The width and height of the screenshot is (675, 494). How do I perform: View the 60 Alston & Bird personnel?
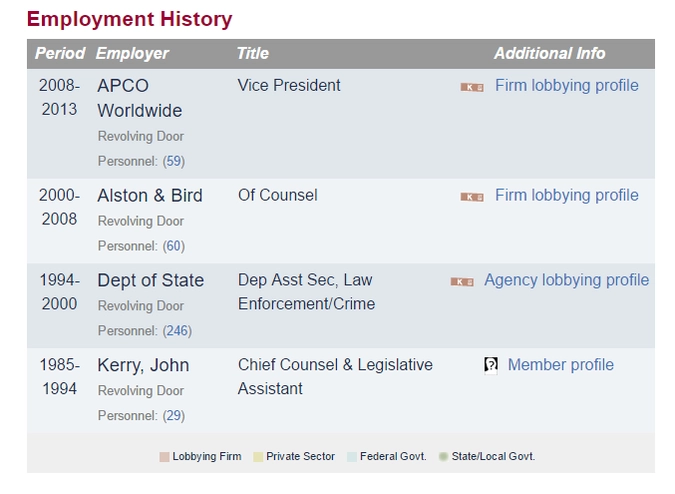[174, 246]
